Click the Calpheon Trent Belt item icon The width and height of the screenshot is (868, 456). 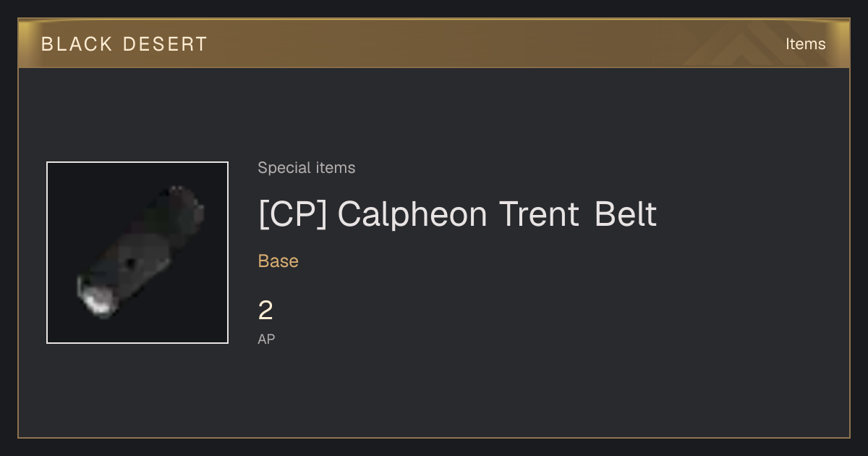coord(137,253)
